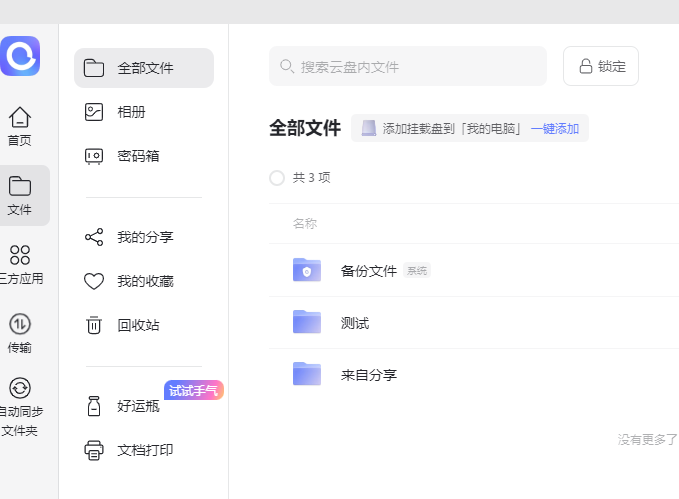Open the 测试 folder
Image resolution: width=679 pixels, height=499 pixels.
(354, 323)
